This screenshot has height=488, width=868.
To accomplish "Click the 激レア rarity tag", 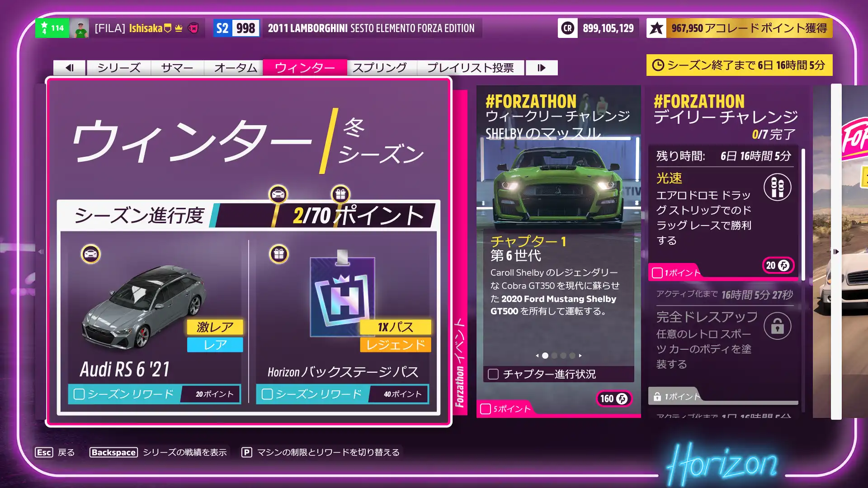I will pyautogui.click(x=215, y=327).
